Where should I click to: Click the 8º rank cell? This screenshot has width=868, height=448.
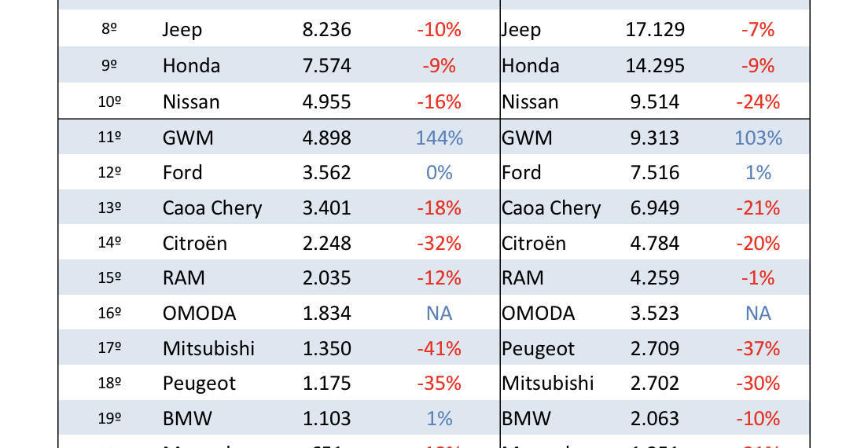coord(109,30)
